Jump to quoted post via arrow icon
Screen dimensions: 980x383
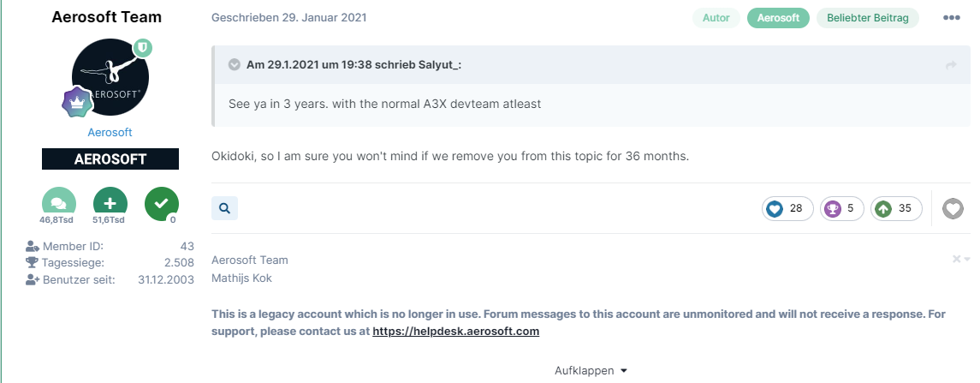tap(950, 65)
